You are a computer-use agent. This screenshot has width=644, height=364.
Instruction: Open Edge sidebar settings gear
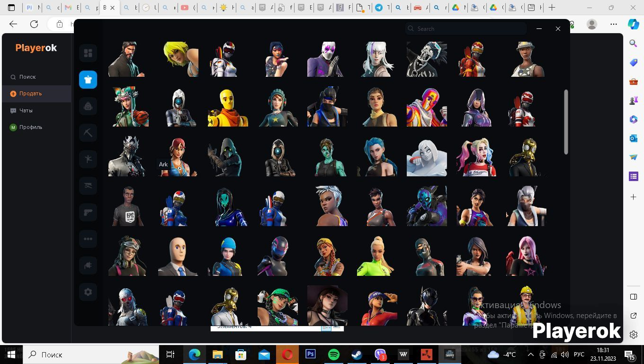(634, 335)
